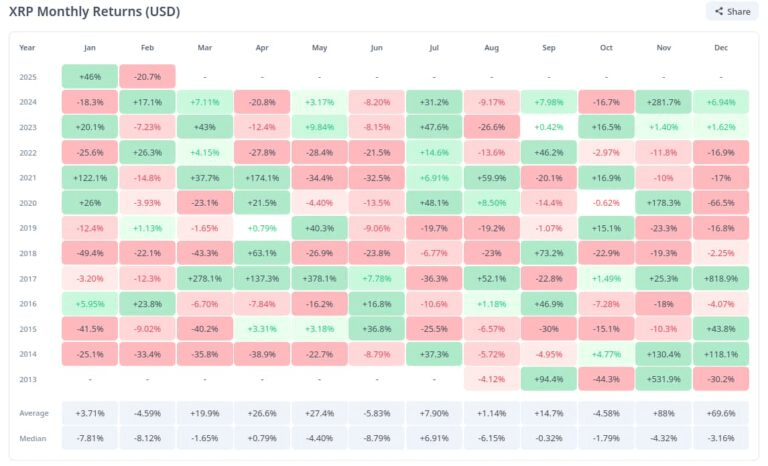Image resolution: width=768 pixels, height=466 pixels.
Task: Click the -7.81% January median cell
Action: point(89,437)
